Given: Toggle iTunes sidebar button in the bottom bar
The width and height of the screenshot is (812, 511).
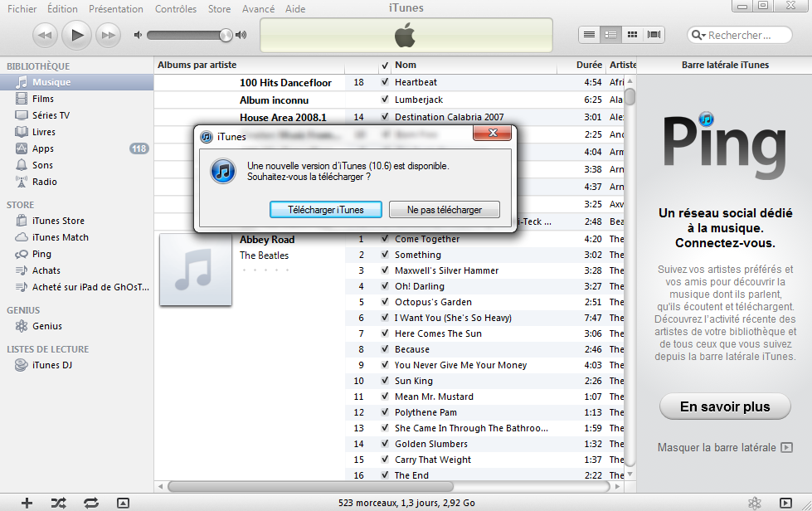Looking at the screenshot, I should click(x=785, y=503).
